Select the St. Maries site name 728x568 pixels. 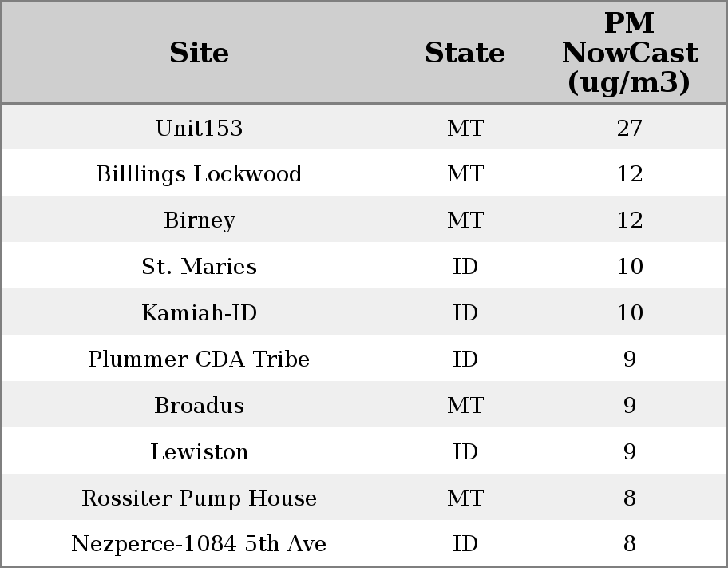[199, 267]
